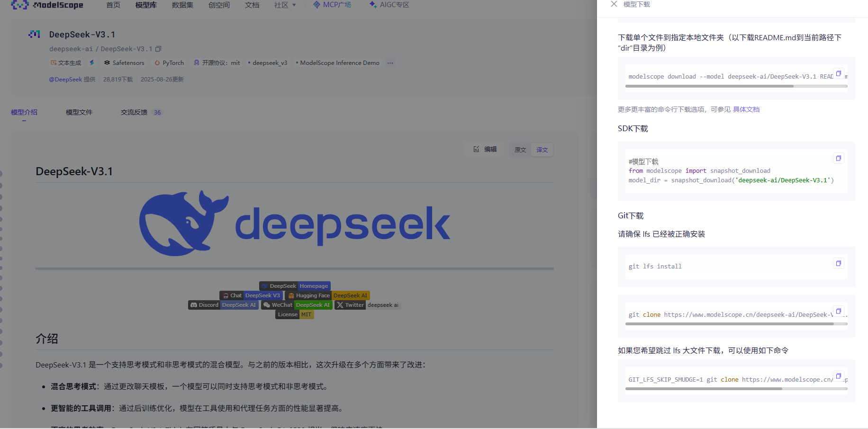Open Chat DeepSeek V3 badge

[251, 295]
